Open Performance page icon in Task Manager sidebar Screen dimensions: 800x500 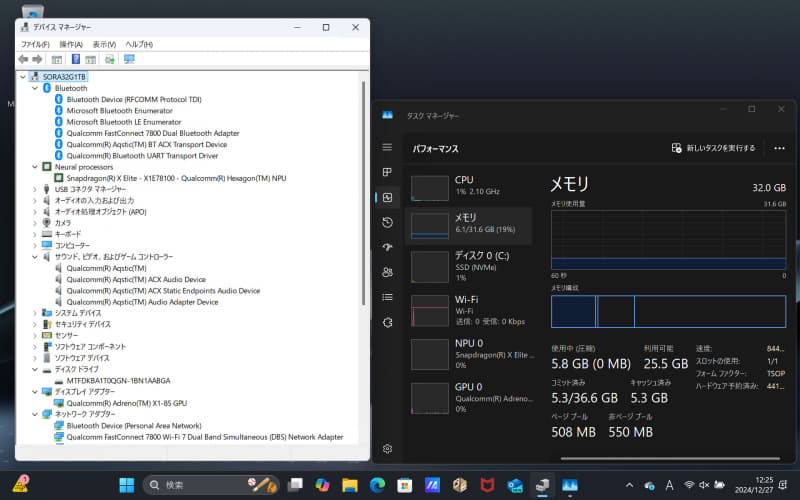(x=387, y=197)
